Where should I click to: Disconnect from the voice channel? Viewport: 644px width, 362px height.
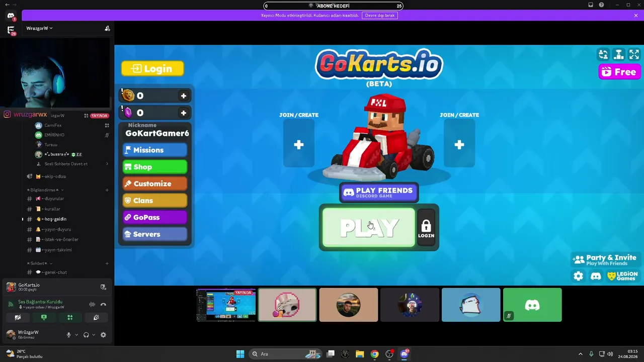[103, 304]
